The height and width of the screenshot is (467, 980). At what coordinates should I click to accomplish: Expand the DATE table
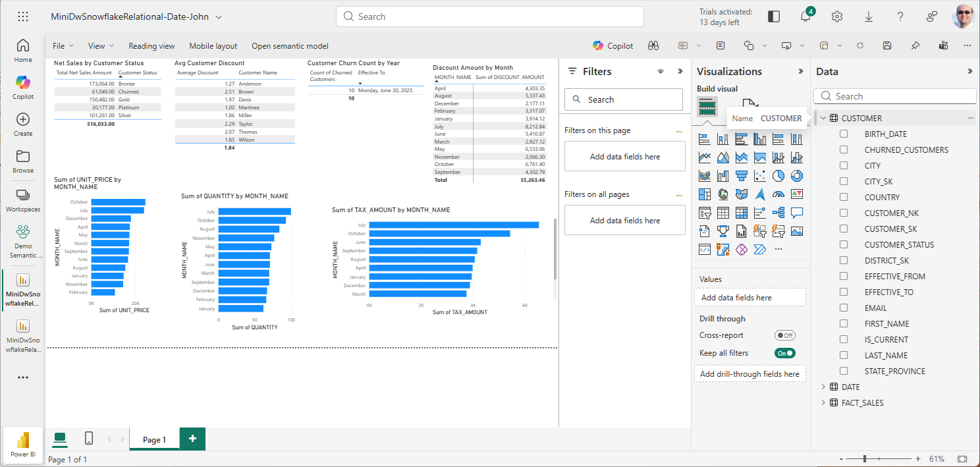pos(823,387)
